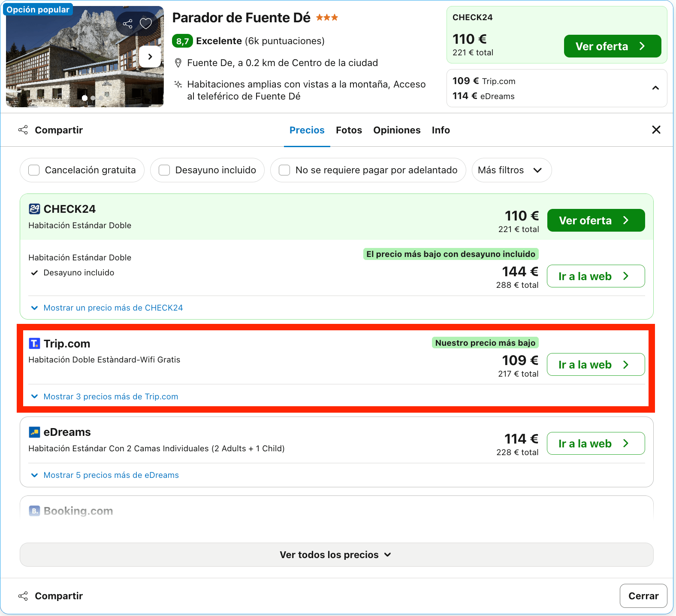This screenshot has height=616, width=676.
Task: Collapse the other prices list chevron
Action: pos(655,88)
